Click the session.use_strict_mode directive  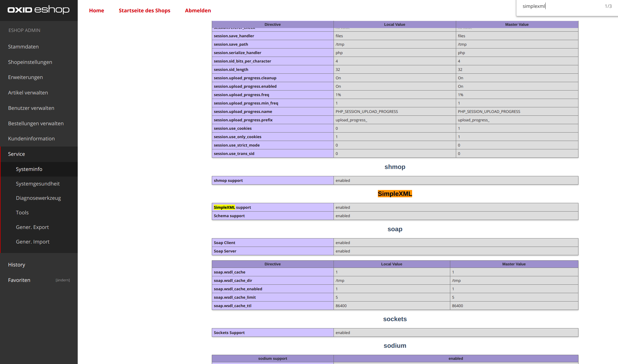pos(237,145)
